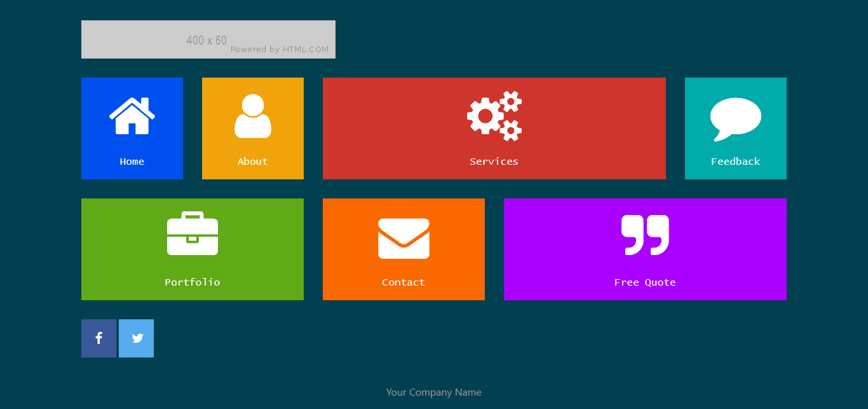Click the Your Company Name footer text
This screenshot has height=409, width=868.
pyautogui.click(x=434, y=392)
